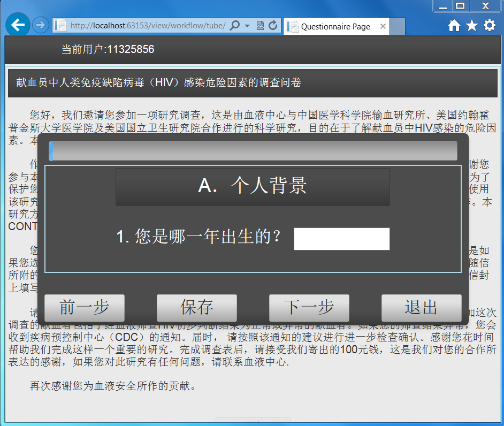Open browser Tools gear icon
The image size is (504, 426).
489,26
